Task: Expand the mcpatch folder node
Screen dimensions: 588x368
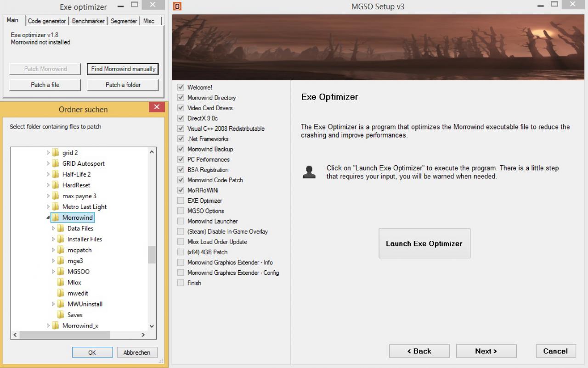Action: point(53,250)
